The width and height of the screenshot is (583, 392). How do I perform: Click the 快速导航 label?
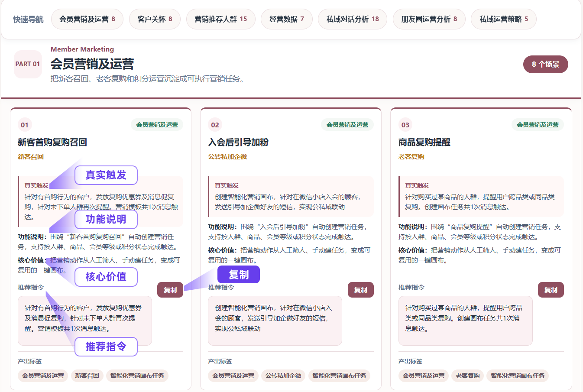pos(28,19)
